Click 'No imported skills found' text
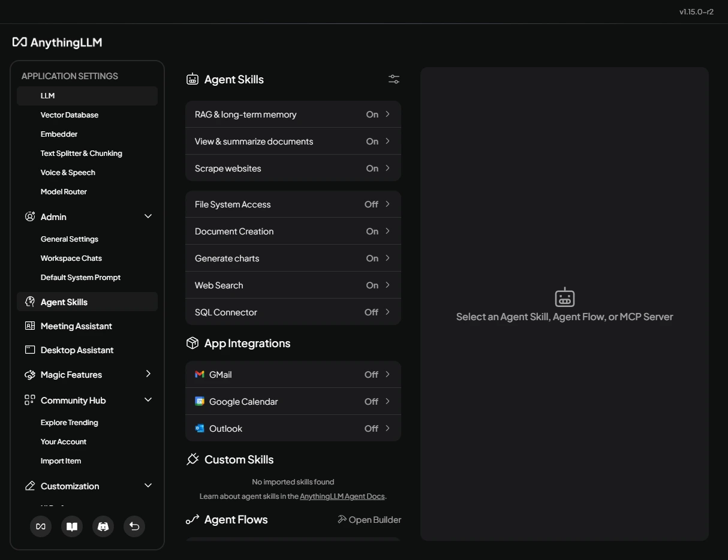The width and height of the screenshot is (728, 560). [x=293, y=482]
